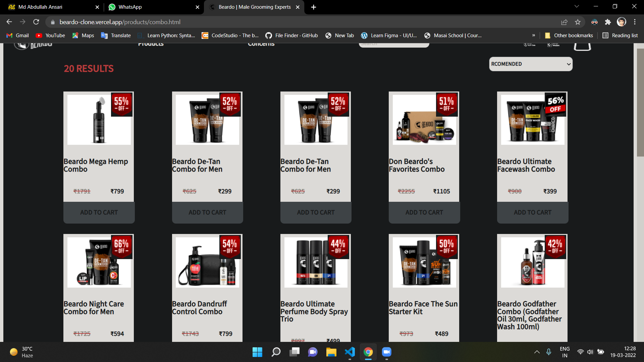The width and height of the screenshot is (644, 362).
Task: Click the Beardo Dandruff Control Combo title
Action: pos(199,308)
